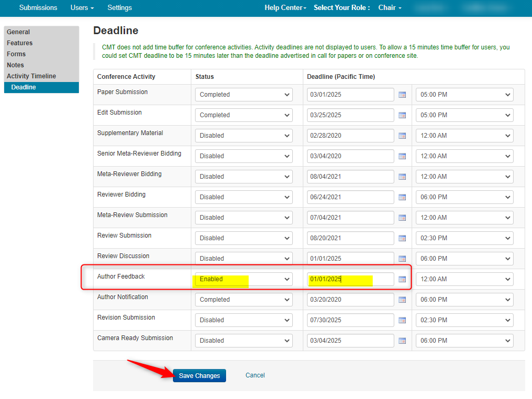
Task: Open Supplementary Material status dropdown
Action: (x=243, y=136)
